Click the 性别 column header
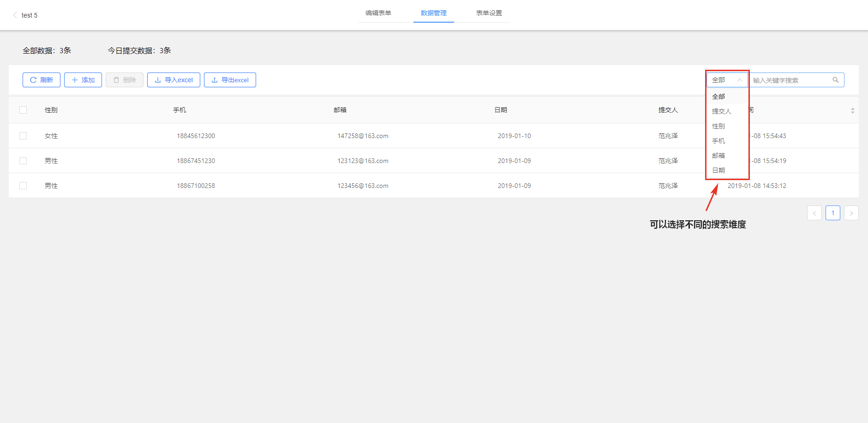This screenshot has height=423, width=868. pyautogui.click(x=51, y=110)
